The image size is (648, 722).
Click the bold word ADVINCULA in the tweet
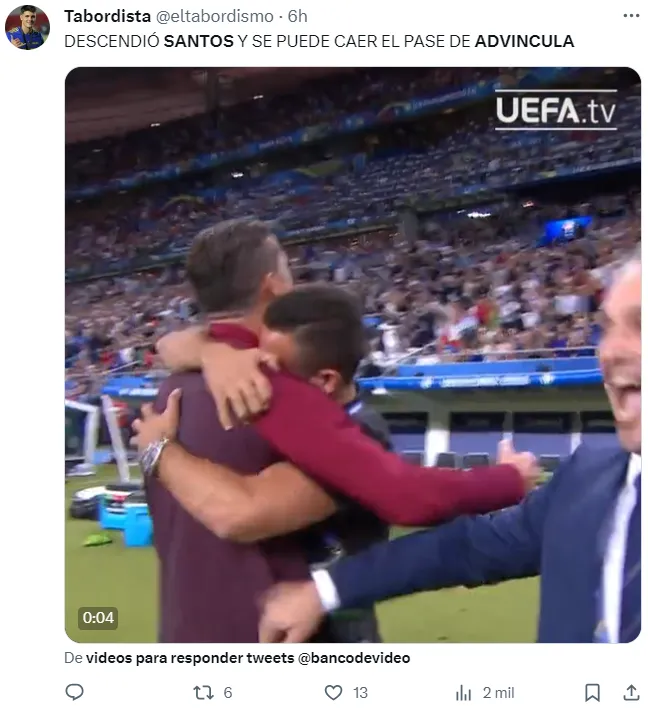525,41
